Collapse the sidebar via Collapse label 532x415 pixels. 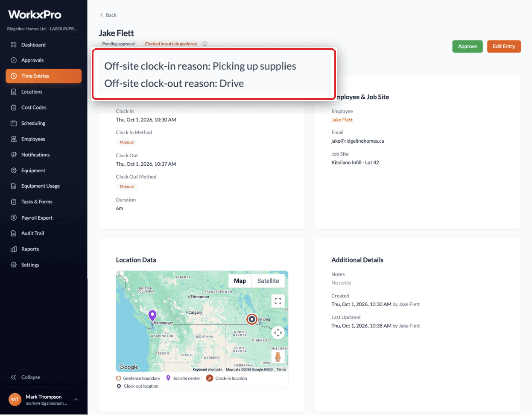pos(31,377)
